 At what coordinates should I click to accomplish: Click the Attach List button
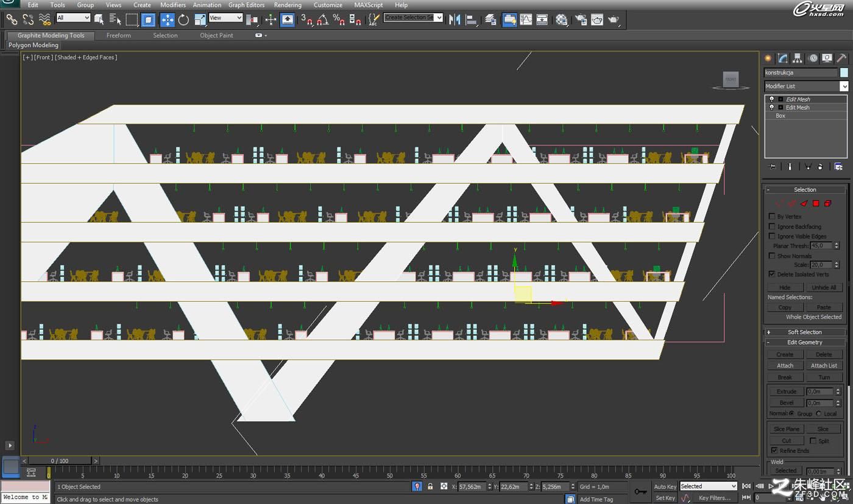coord(824,366)
